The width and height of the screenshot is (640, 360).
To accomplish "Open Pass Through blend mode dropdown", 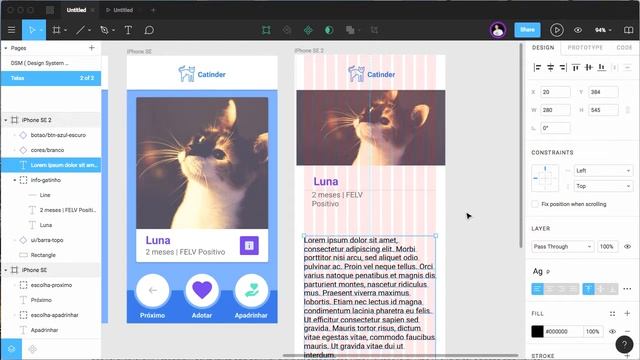I will pos(562,247).
